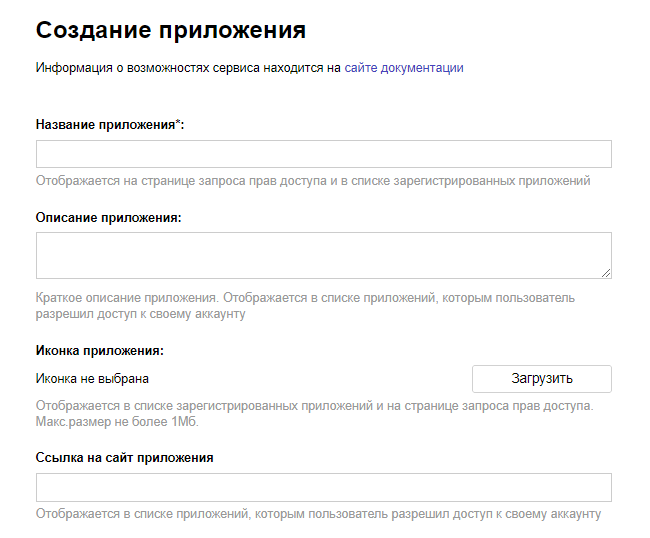Open the сайте документации link
650x538 pixels.
point(404,68)
